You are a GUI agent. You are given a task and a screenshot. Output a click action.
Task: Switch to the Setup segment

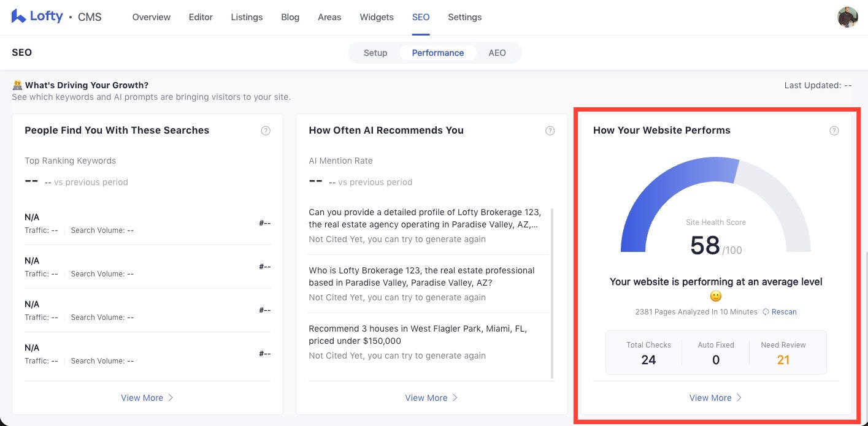(x=375, y=53)
